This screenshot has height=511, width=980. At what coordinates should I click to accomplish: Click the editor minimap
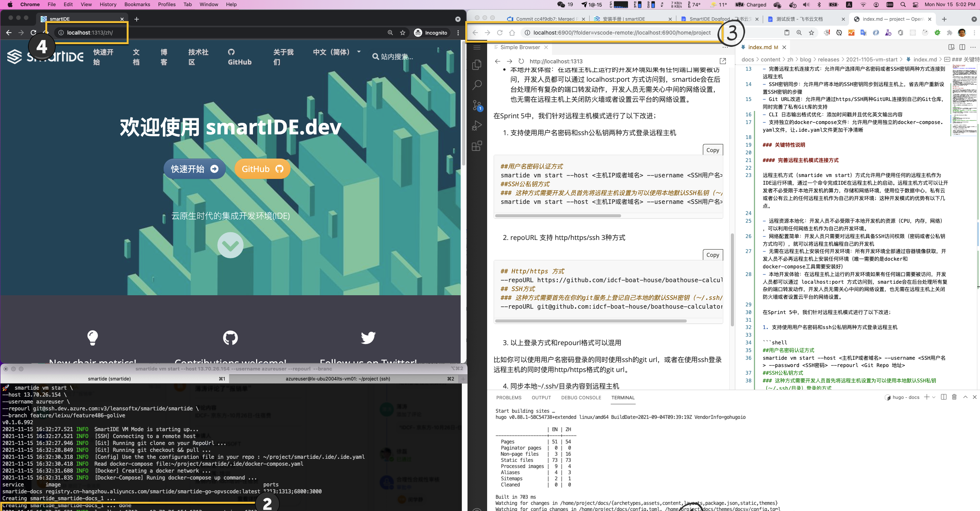click(x=963, y=100)
